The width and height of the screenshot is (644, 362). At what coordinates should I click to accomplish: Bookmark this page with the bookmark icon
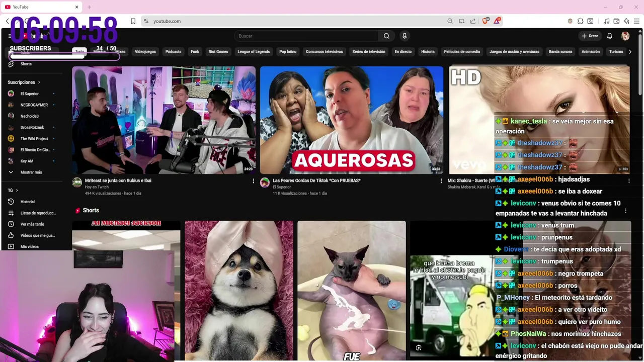[133, 21]
